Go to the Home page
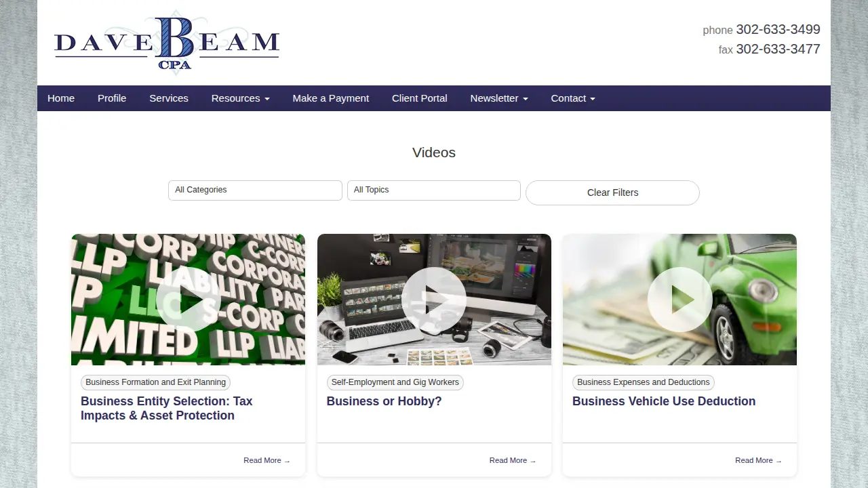The image size is (868, 488). point(61,98)
